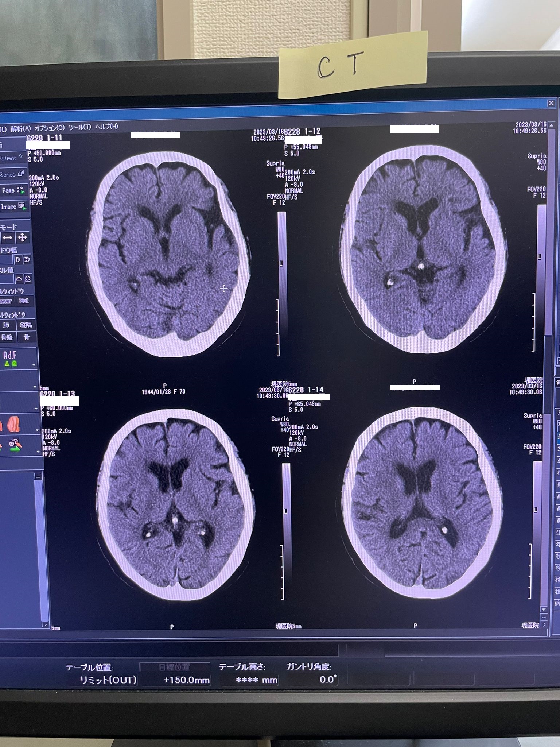Select the Patient level button
The width and height of the screenshot is (560, 747).
pos(13,158)
